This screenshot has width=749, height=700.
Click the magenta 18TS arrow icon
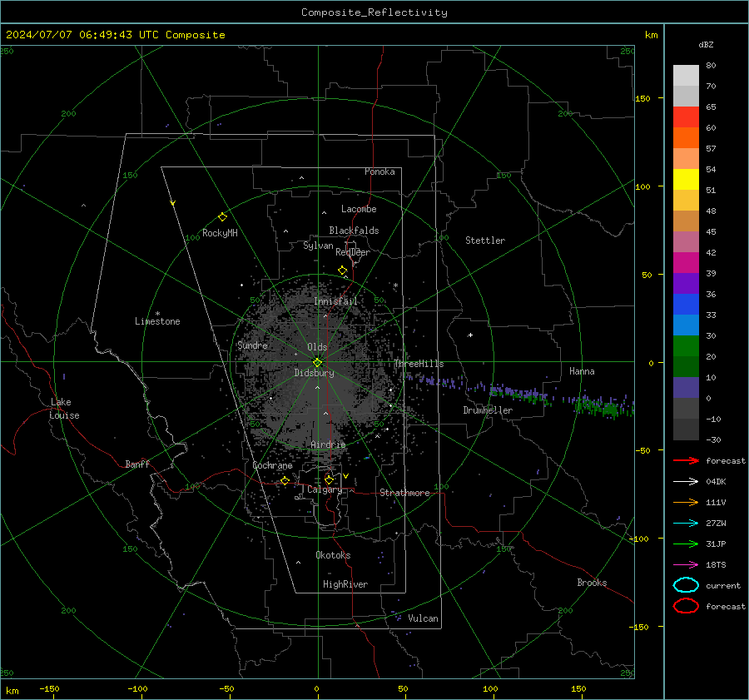686,565
